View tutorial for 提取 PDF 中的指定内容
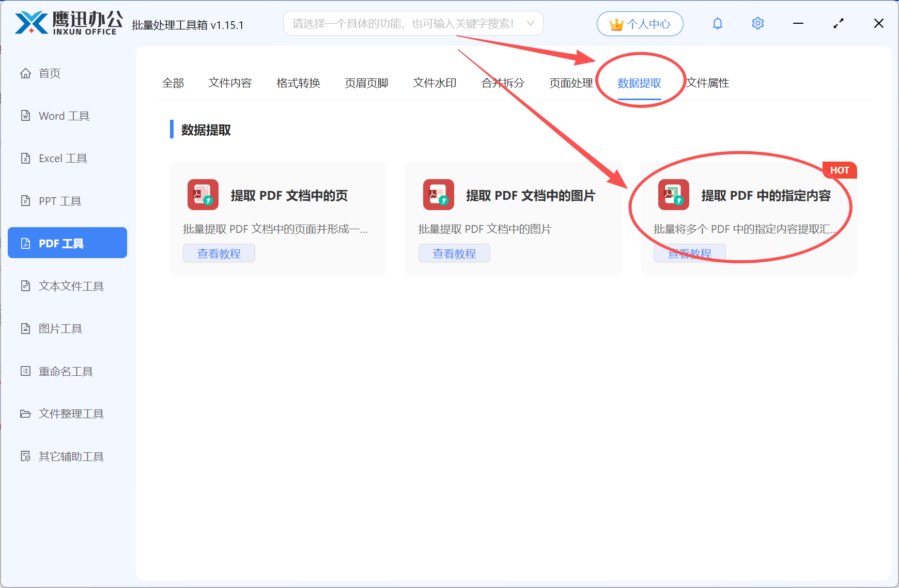 690,253
